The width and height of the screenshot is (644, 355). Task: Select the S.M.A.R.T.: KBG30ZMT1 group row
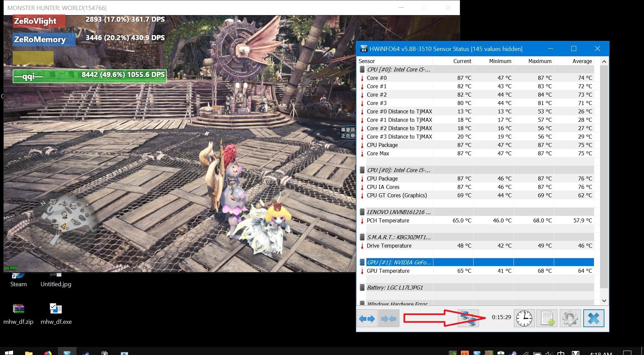476,237
